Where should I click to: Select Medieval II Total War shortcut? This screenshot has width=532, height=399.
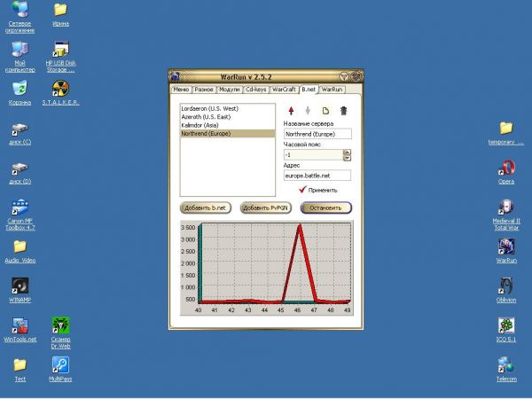506,215
